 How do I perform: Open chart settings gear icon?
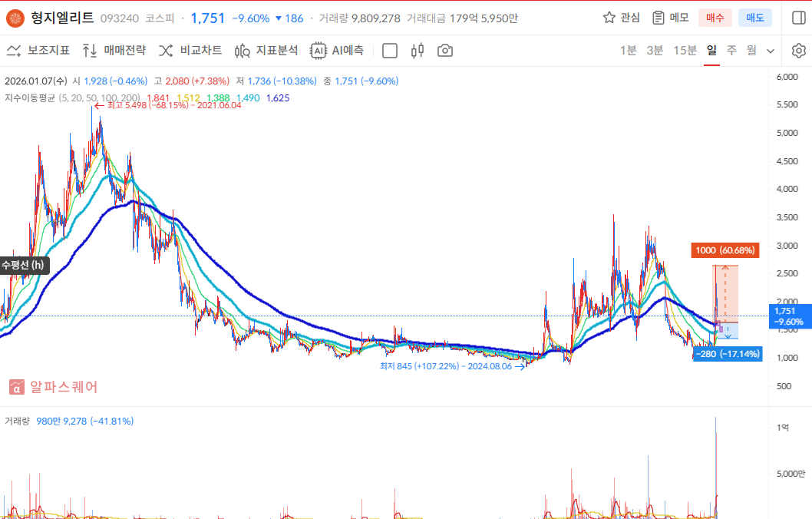pos(798,51)
